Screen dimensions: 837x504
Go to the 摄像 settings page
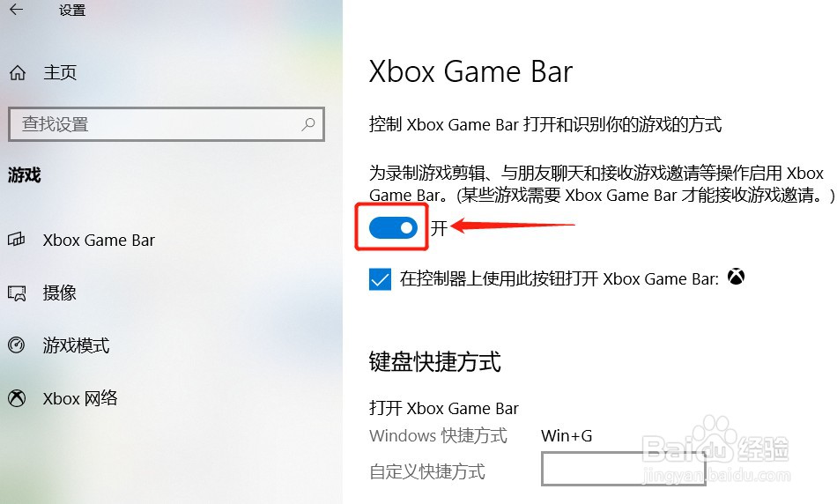coord(60,293)
